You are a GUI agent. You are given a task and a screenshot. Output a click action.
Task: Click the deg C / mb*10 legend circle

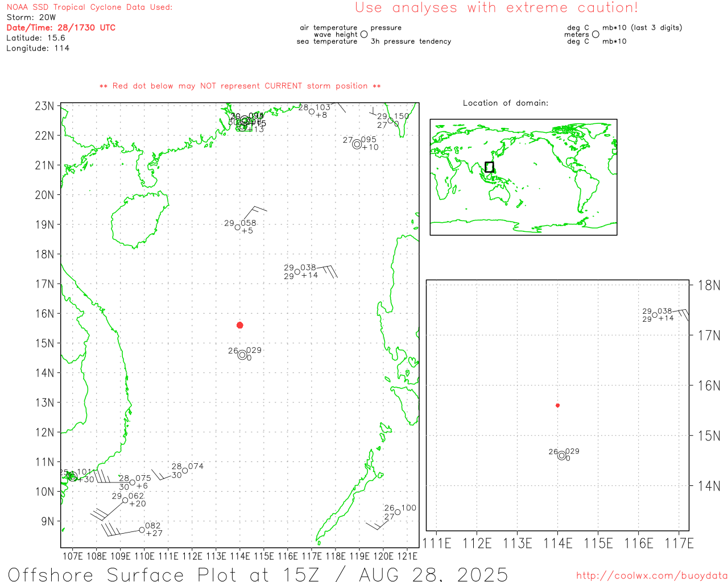coord(595,34)
